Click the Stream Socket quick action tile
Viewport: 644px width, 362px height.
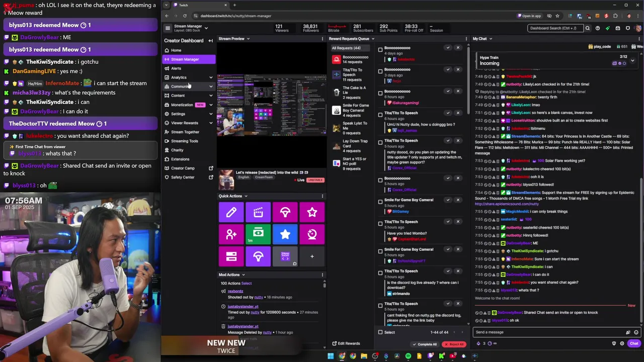coord(285,256)
